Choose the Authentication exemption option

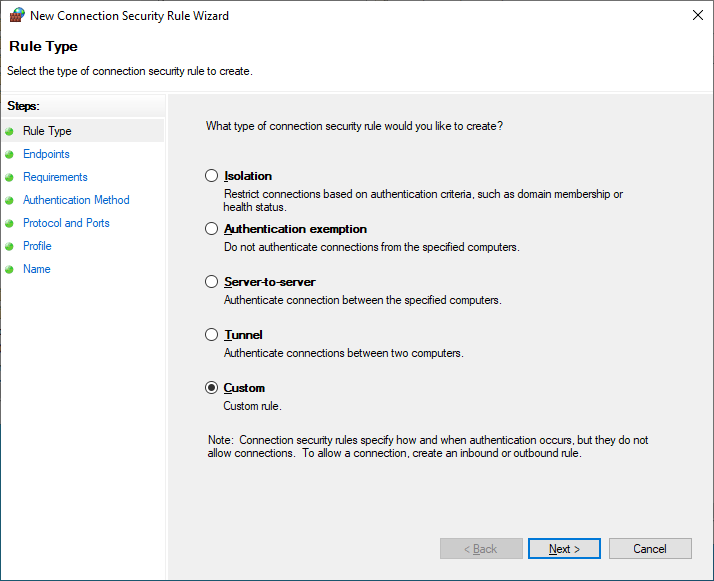(211, 229)
